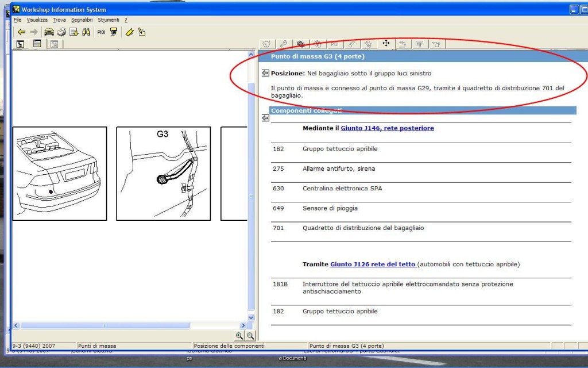Screen dimensions: 588x368
Task: Click the G3 ground point illustration
Action: point(163,174)
